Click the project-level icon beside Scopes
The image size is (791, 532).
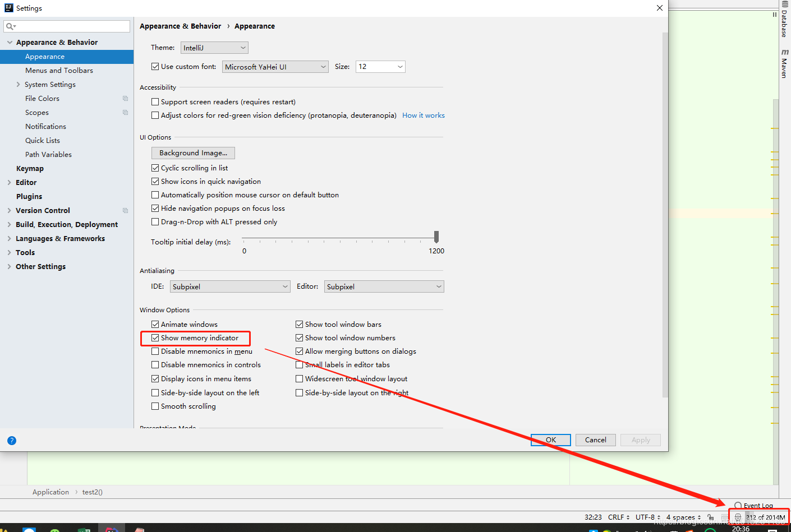126,113
